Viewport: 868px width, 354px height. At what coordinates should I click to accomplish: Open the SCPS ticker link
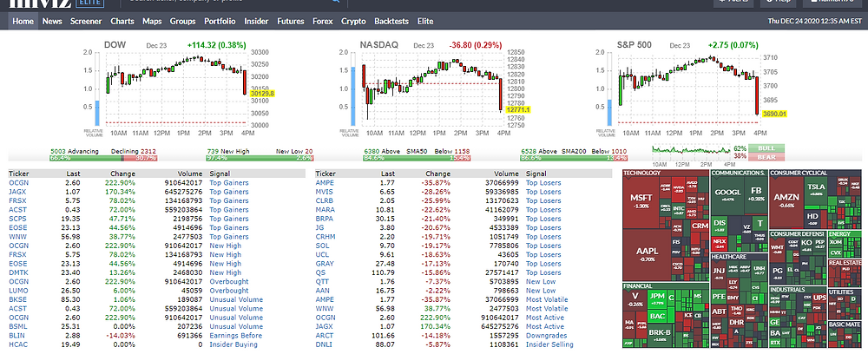[17, 219]
